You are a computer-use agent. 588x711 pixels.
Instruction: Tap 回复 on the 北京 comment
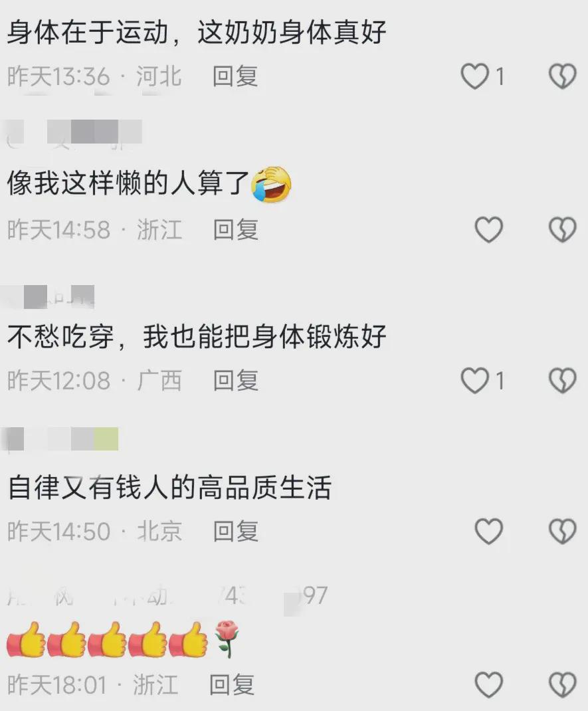(x=236, y=531)
